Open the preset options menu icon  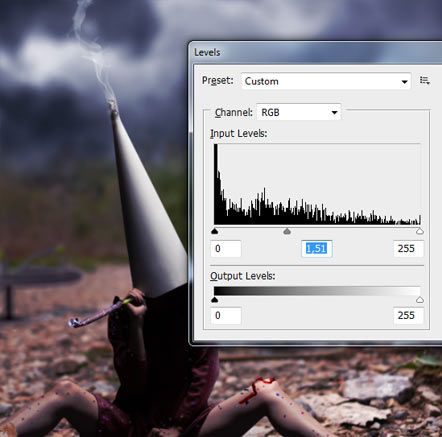[x=424, y=80]
